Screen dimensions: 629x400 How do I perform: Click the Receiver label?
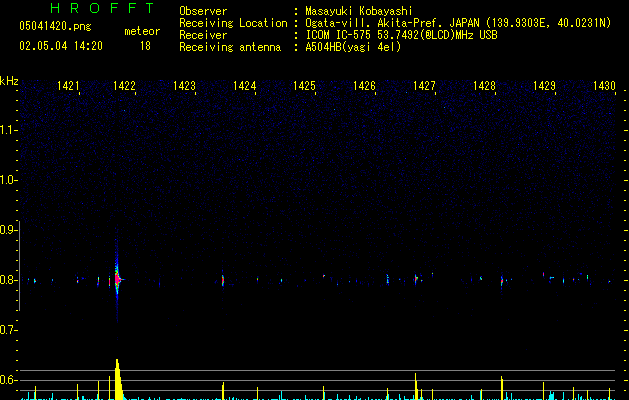pyautogui.click(x=203, y=35)
